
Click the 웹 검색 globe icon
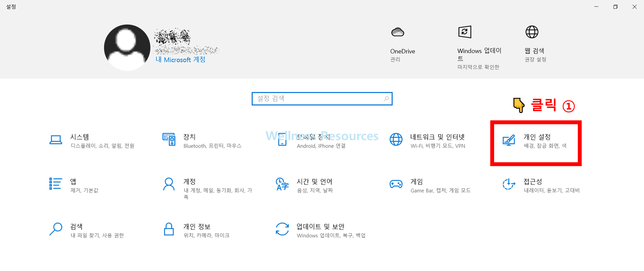point(532,32)
